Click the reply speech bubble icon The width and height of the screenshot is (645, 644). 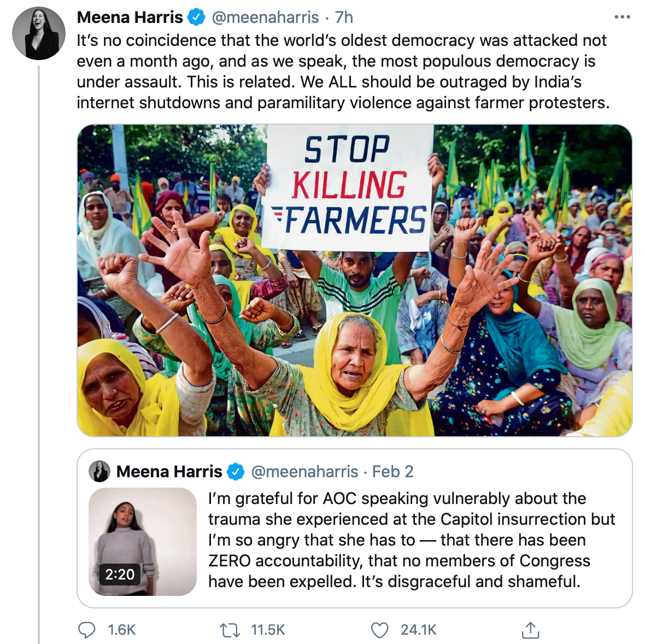87,630
